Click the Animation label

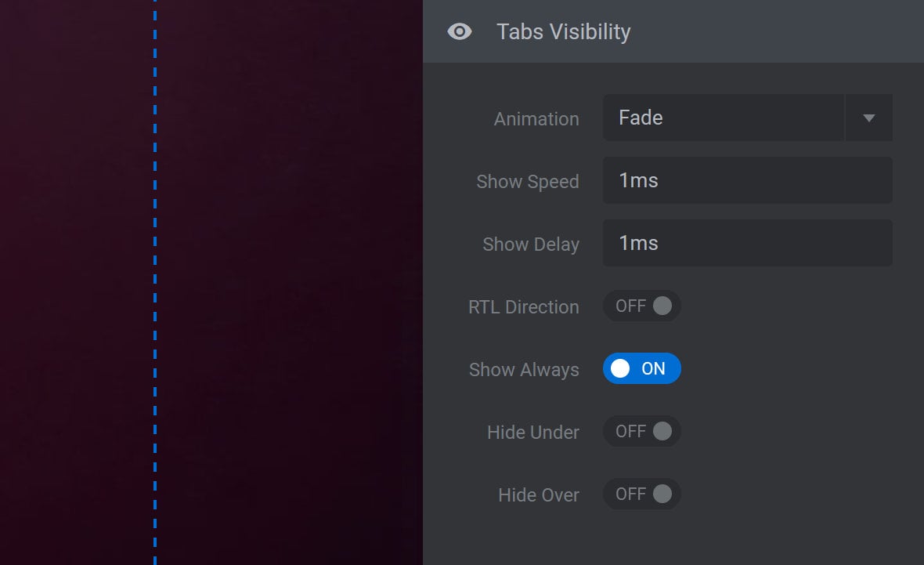pyautogui.click(x=536, y=118)
